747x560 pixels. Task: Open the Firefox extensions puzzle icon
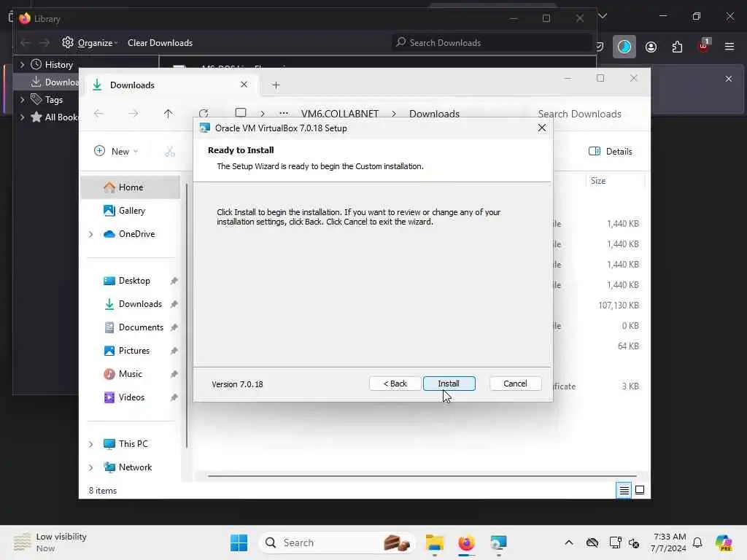[x=677, y=47]
